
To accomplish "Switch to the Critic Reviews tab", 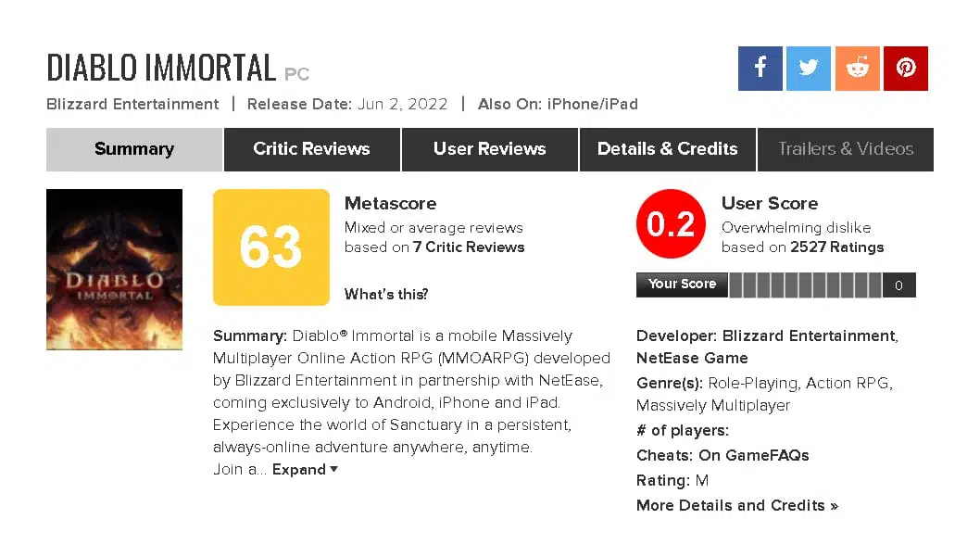I will pos(311,149).
